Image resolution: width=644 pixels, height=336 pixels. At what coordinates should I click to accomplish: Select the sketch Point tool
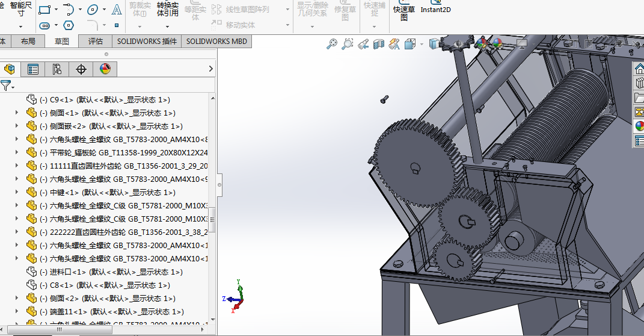pyautogui.click(x=117, y=25)
